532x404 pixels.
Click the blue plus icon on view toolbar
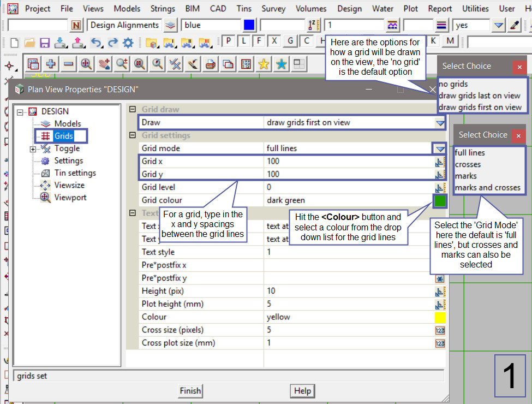click(51, 64)
